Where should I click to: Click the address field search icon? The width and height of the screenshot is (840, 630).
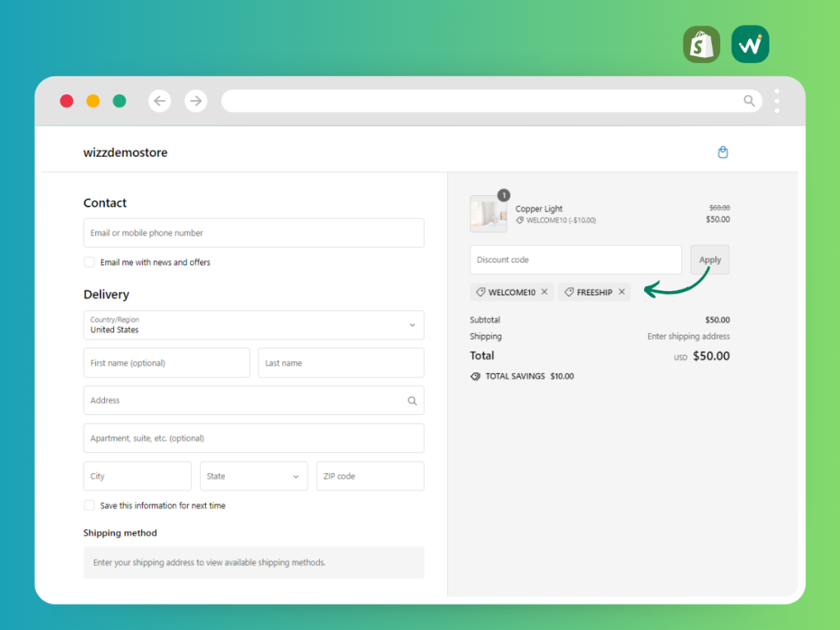[412, 400]
